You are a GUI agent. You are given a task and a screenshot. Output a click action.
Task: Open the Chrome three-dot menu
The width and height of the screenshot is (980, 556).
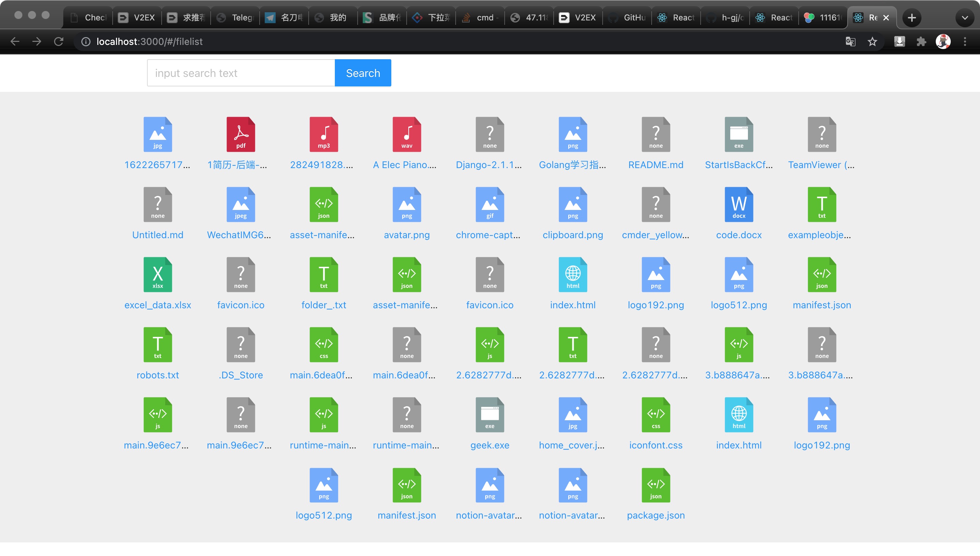965,41
